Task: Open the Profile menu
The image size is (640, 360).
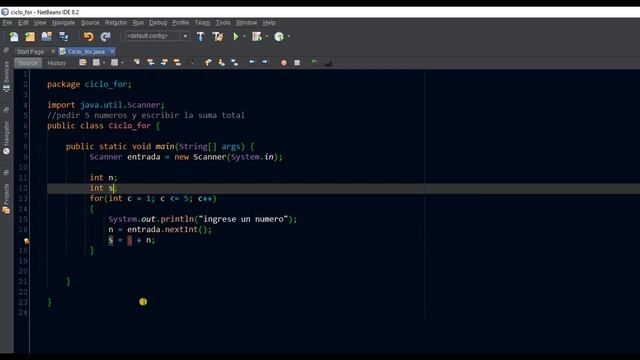Action: coord(180,23)
